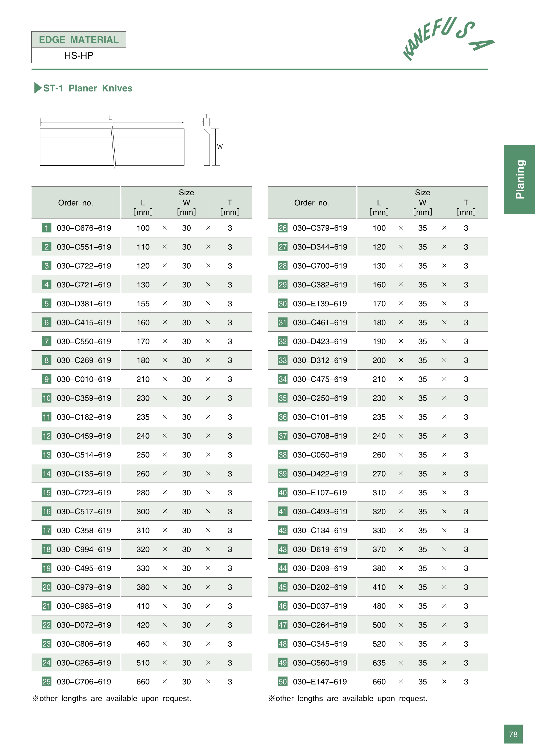Click the left table Order no. header
The image size is (535, 756).
(x=75, y=203)
